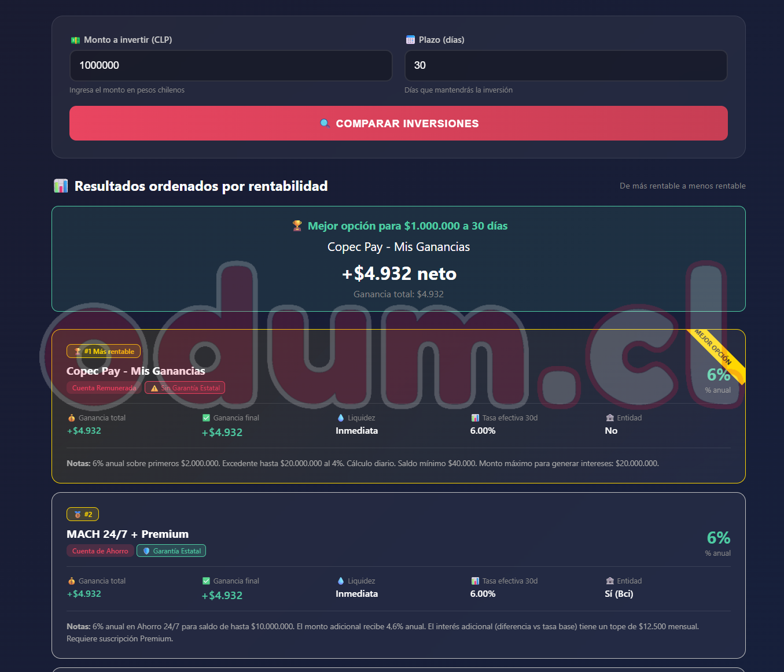
Task: Click Copec Pay's Entidad bank icon
Action: pos(610,418)
